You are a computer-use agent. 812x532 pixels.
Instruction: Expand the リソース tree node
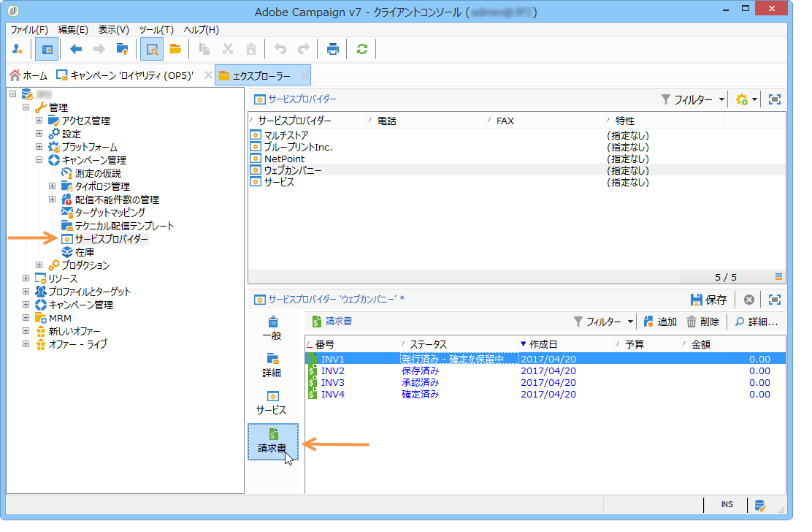(x=26, y=278)
